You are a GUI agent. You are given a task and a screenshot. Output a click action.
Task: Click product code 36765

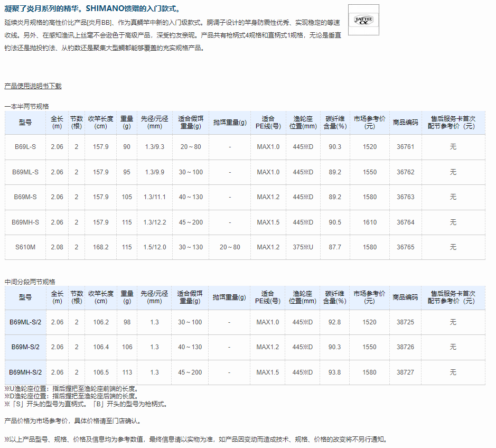click(406, 247)
